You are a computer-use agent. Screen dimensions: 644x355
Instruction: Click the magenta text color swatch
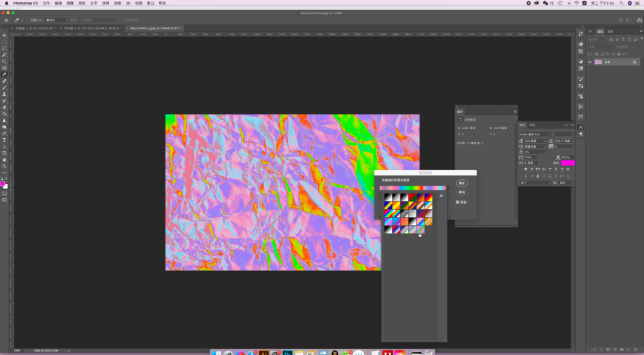click(x=567, y=163)
